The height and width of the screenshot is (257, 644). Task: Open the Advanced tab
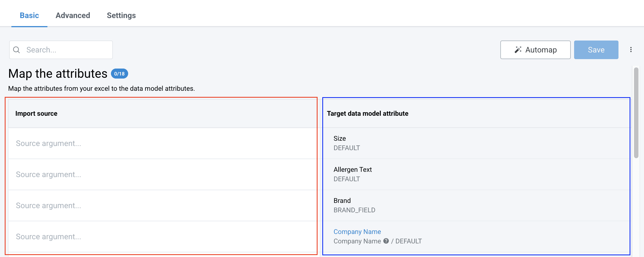pyautogui.click(x=73, y=16)
